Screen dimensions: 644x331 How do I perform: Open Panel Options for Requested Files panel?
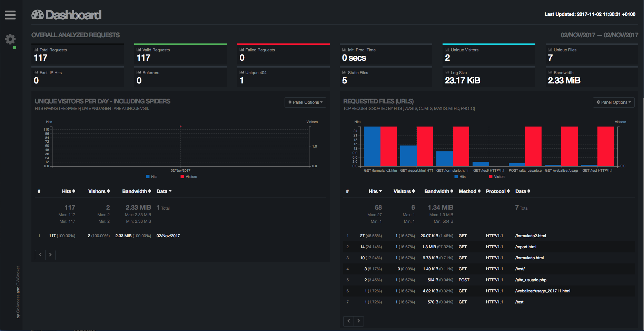pos(614,102)
